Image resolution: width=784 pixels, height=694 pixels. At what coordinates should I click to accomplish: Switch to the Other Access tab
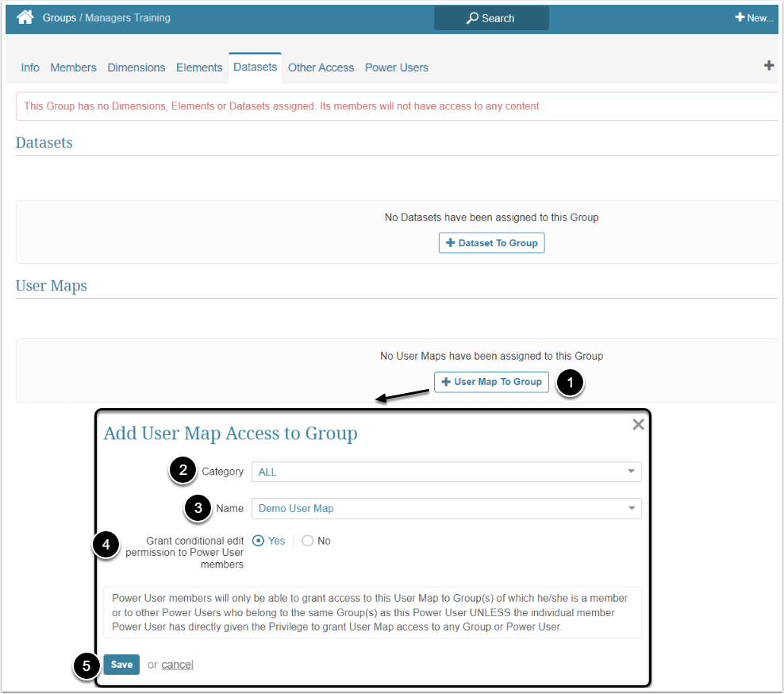(x=321, y=67)
